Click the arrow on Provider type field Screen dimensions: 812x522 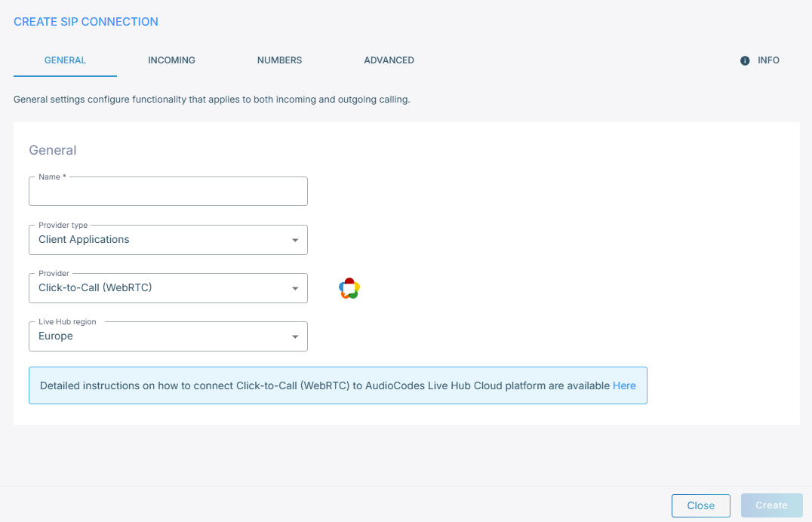[x=295, y=241]
